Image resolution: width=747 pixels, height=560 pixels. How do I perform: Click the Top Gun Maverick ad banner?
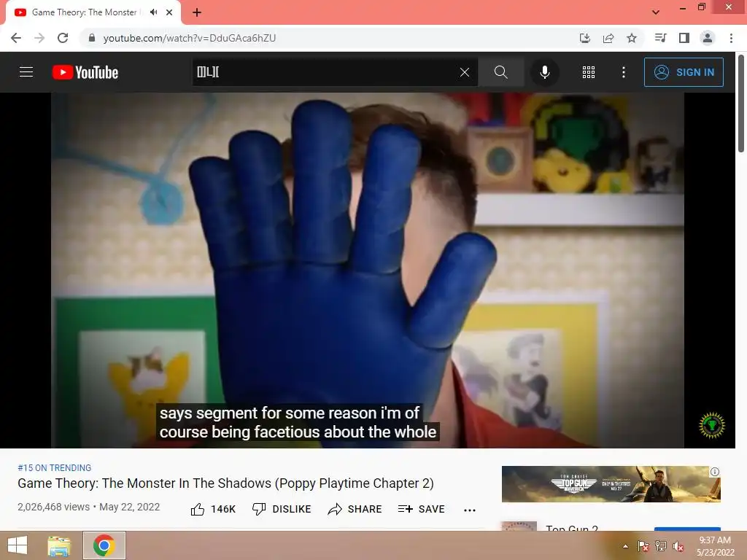pyautogui.click(x=611, y=484)
